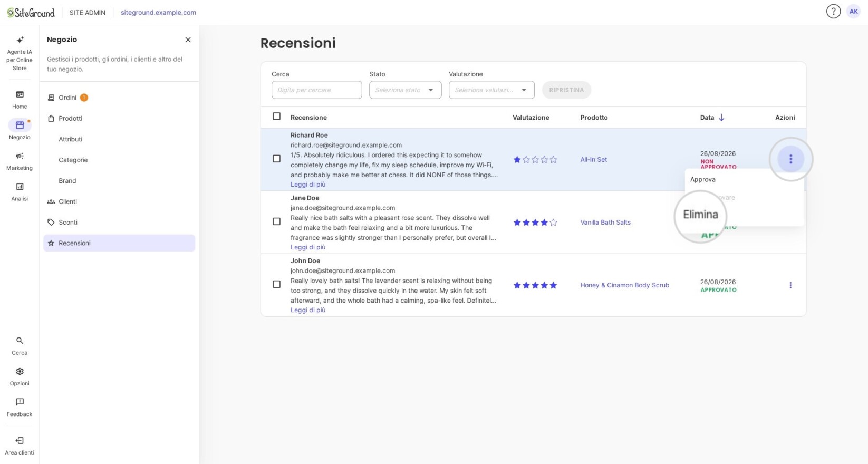Click the RIPRISTINA button

[x=566, y=90]
